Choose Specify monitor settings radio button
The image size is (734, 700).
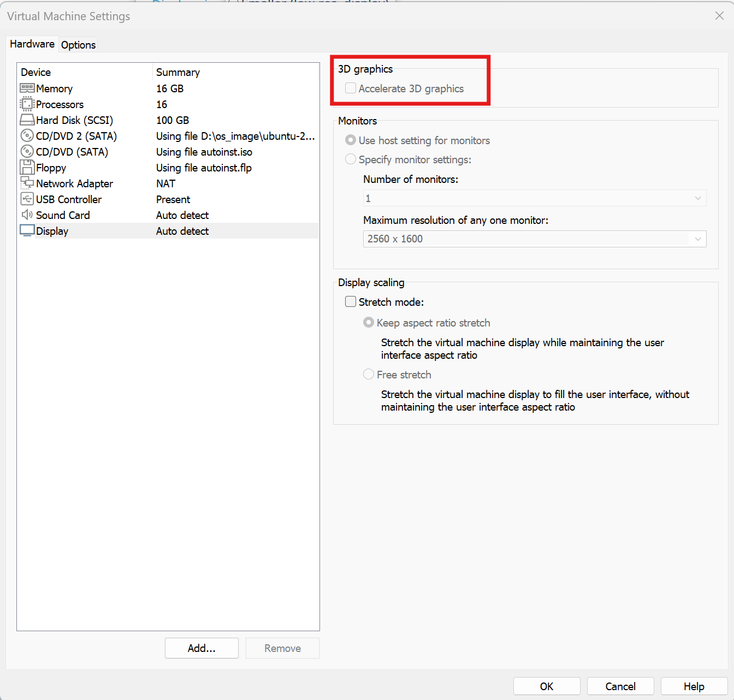pos(351,159)
